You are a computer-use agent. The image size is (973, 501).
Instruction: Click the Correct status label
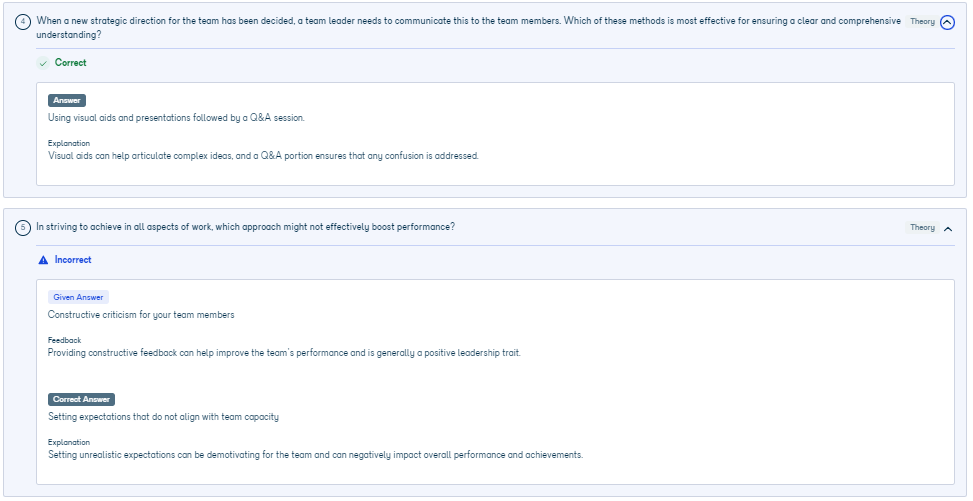71,63
